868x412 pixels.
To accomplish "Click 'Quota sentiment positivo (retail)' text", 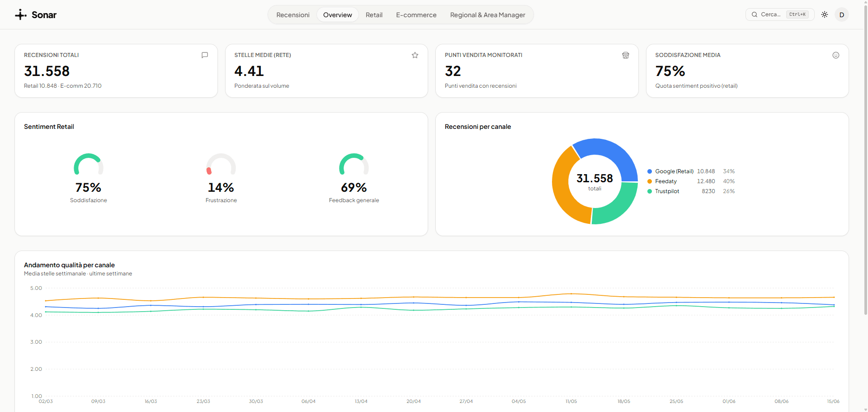I will coord(697,86).
